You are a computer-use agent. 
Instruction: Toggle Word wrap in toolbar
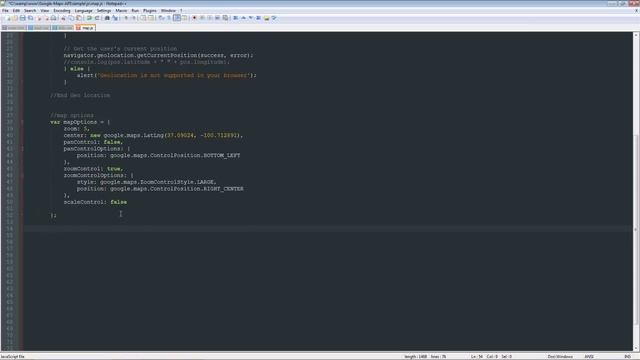pos(161,18)
